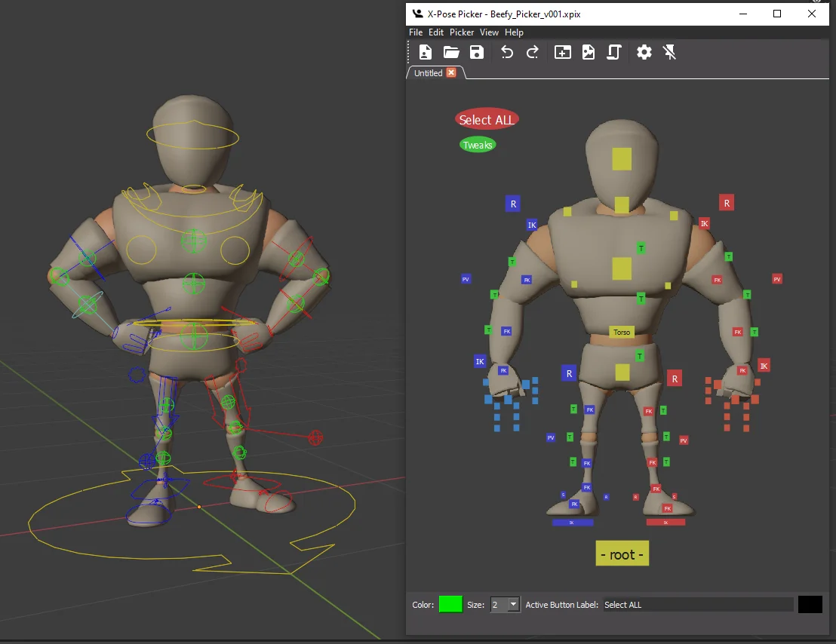
Task: Toggle the always-on-top pin
Action: coord(669,52)
